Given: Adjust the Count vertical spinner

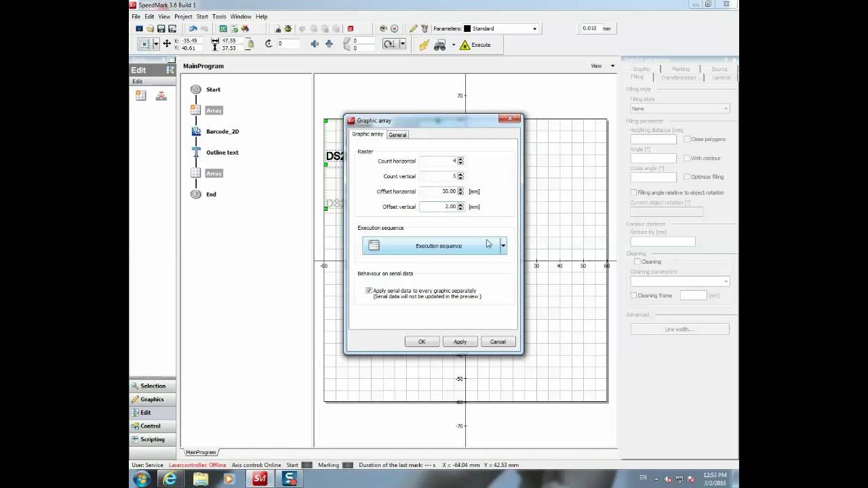Looking at the screenshot, I should coord(460,176).
